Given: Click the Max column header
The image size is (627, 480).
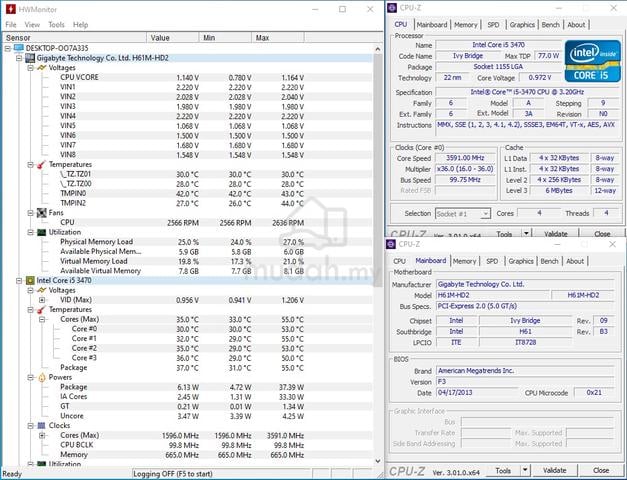Looking at the screenshot, I should click(x=278, y=38).
